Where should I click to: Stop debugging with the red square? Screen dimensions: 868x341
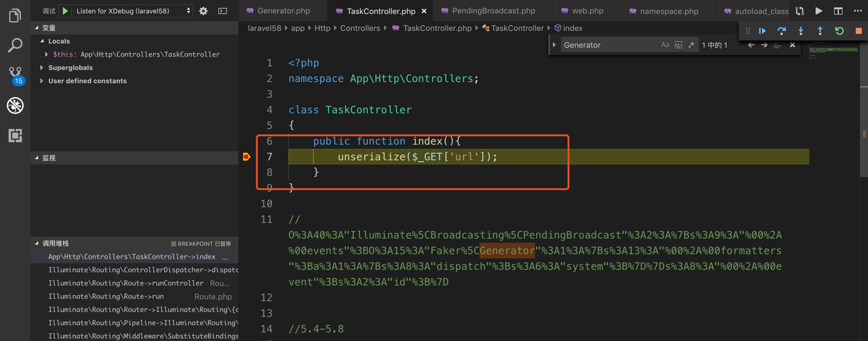click(858, 31)
